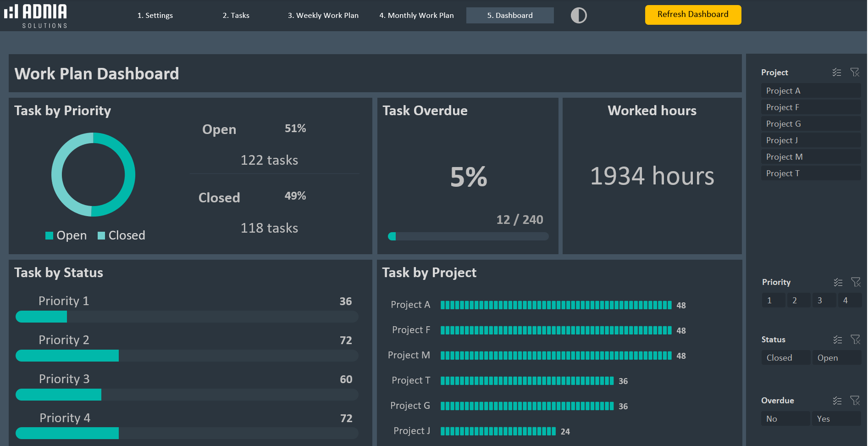Toggle the dark/light contrast mode icon
Viewport: 868px width, 446px height.
pos(578,16)
